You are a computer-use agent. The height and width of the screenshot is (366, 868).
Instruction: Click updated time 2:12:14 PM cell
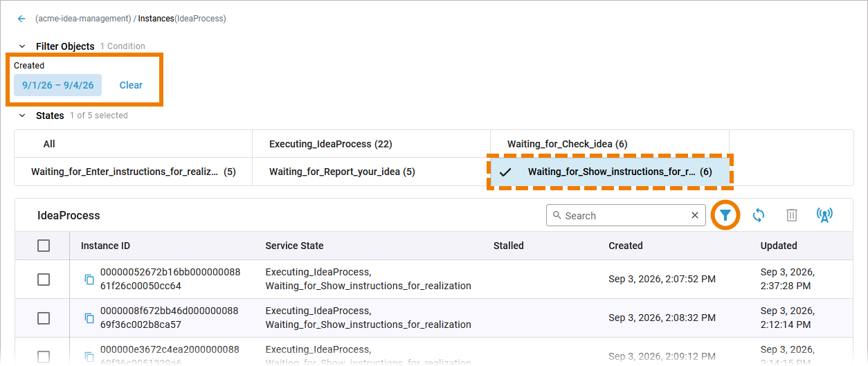pyautogui.click(x=788, y=318)
